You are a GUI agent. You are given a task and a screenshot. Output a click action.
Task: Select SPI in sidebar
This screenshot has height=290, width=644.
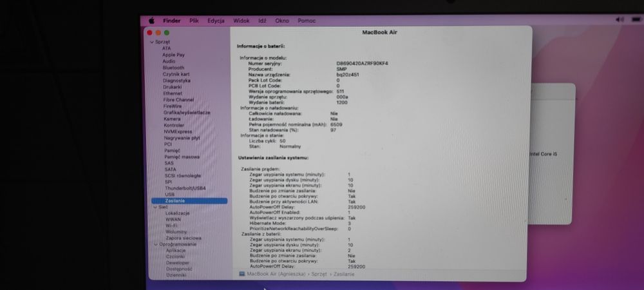click(168, 182)
